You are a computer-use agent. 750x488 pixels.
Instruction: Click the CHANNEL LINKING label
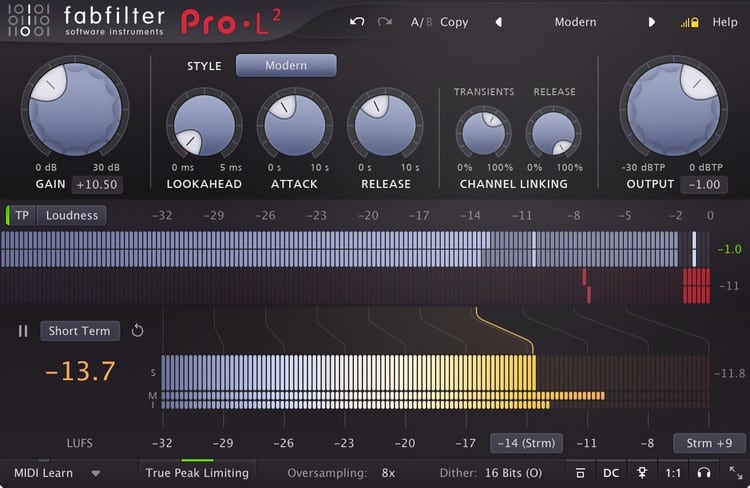pos(514,184)
